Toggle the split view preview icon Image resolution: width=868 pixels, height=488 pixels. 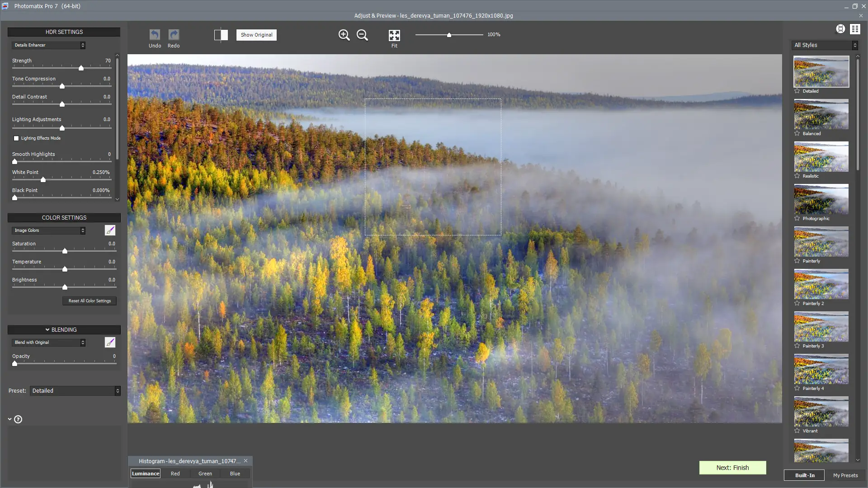click(221, 35)
